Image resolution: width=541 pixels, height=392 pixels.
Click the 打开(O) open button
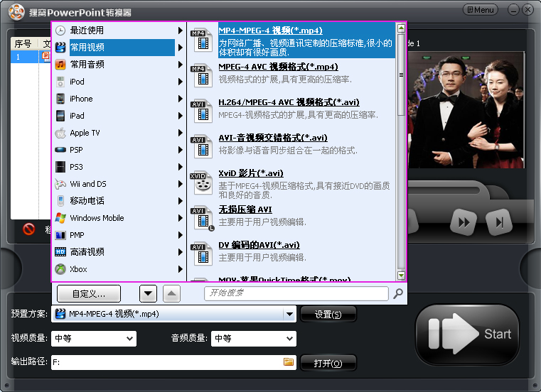tap(328, 364)
